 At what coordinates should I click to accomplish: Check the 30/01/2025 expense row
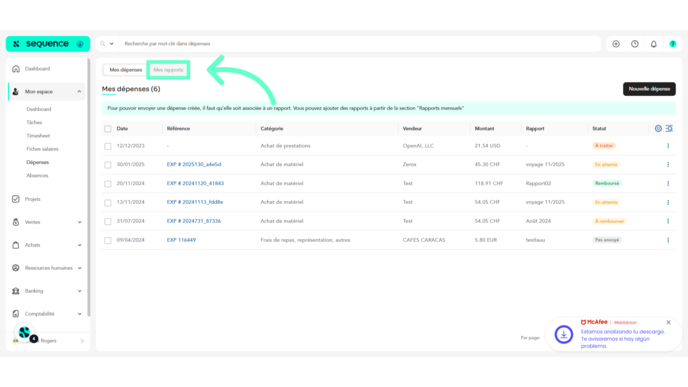pos(108,165)
